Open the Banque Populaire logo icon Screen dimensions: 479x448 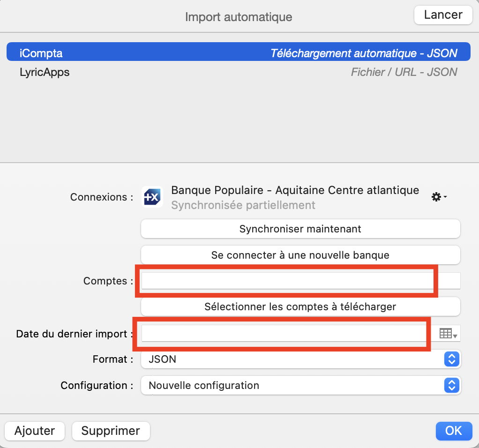coord(152,197)
